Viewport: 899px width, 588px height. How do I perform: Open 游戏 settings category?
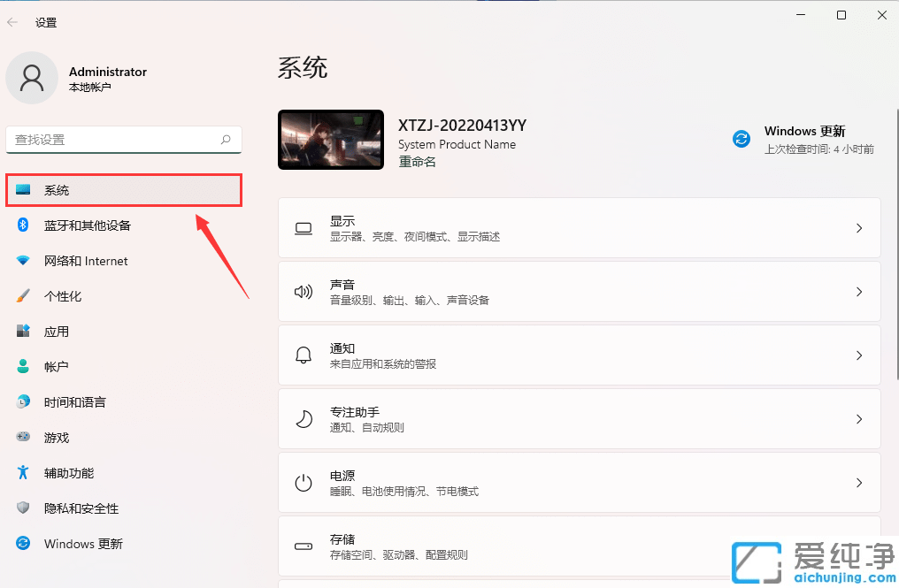[x=124, y=438]
